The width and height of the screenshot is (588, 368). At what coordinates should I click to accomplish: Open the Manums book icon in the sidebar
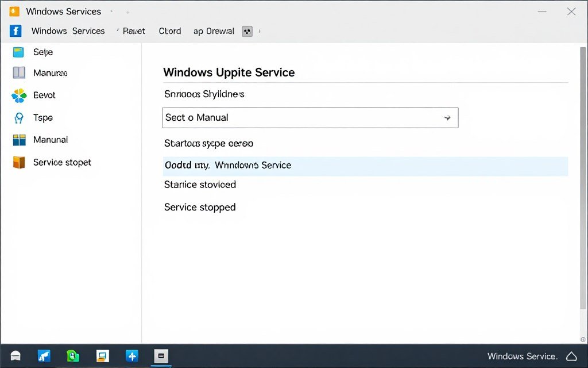click(x=19, y=73)
